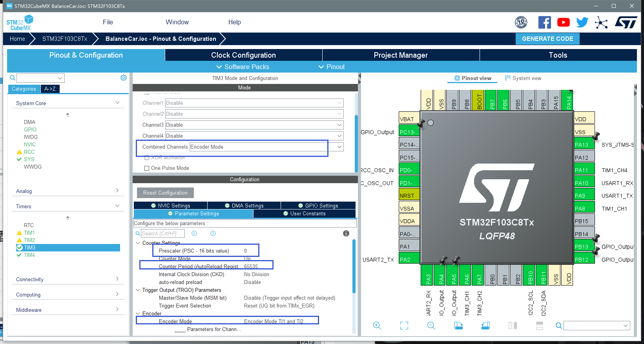Open the ST Facebook page icon
Viewport: 644px width, 344px height.
tap(544, 22)
